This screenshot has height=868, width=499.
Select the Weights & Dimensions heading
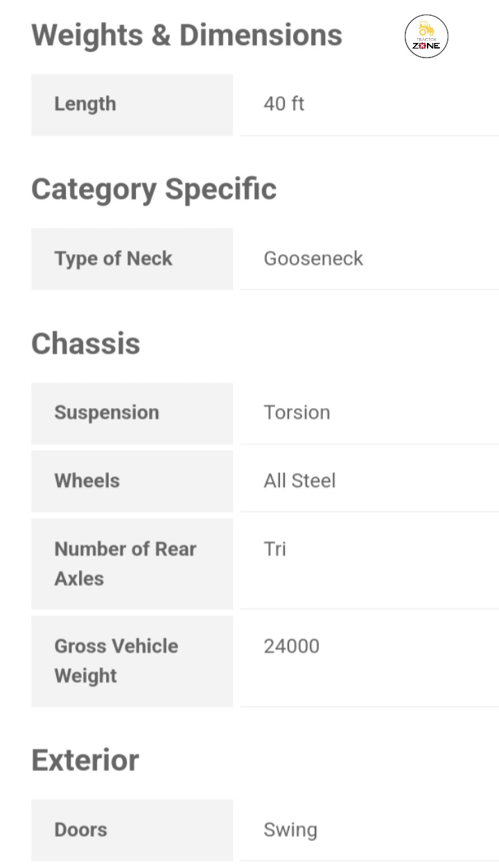click(x=186, y=35)
